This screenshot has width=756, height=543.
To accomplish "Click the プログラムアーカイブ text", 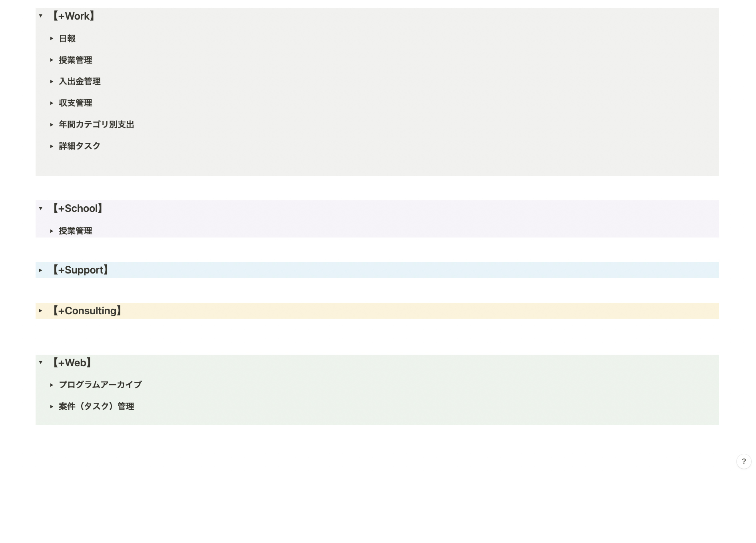I will (100, 385).
